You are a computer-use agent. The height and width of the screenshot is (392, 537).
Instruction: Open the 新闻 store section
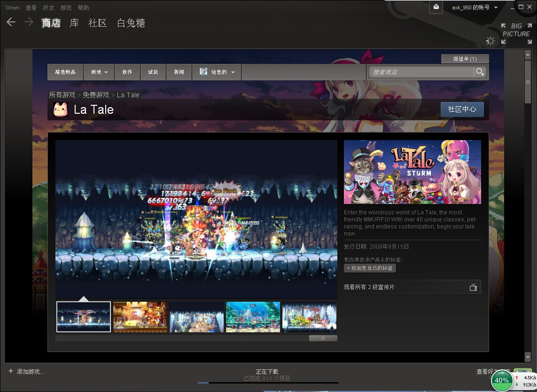tap(179, 72)
